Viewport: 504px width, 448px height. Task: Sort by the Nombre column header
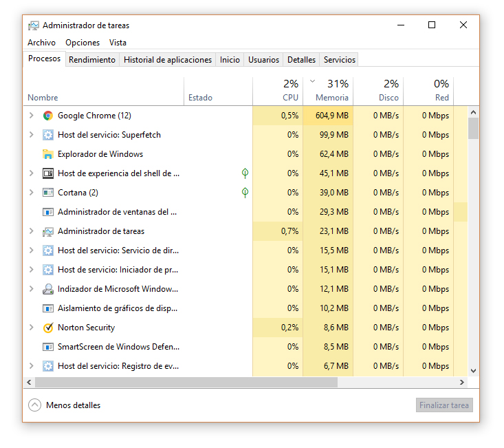pyautogui.click(x=104, y=92)
